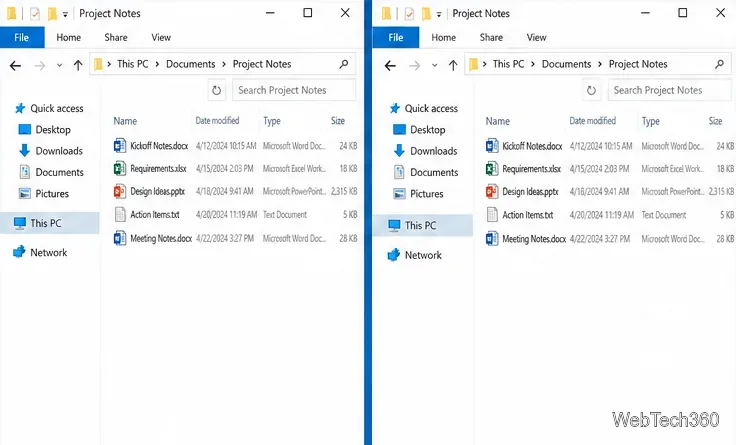Select Requirements.xlsx Excel icon in left window
Viewport: 736px width, 445px height.
(x=120, y=168)
